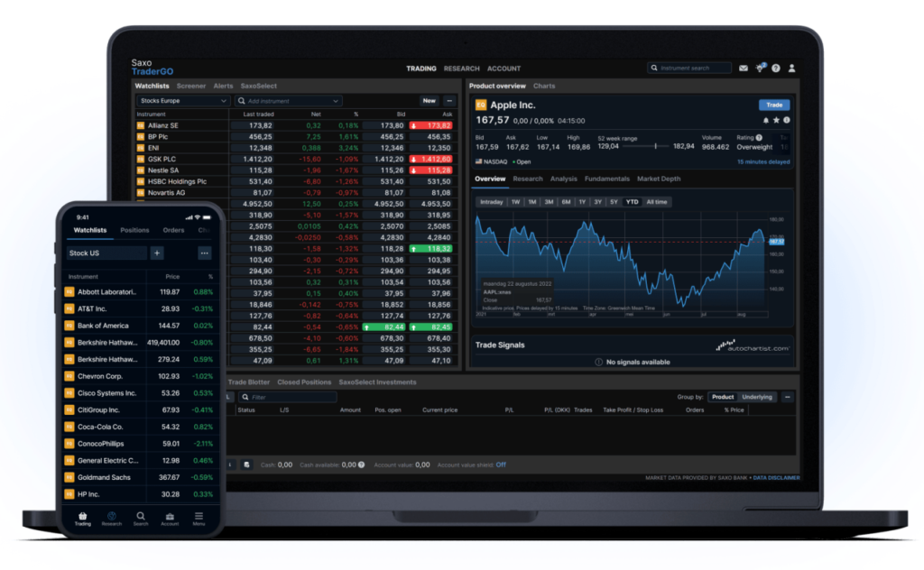Tap the three-dot options button on the phone
The width and height of the screenshot is (924, 570).
[205, 253]
